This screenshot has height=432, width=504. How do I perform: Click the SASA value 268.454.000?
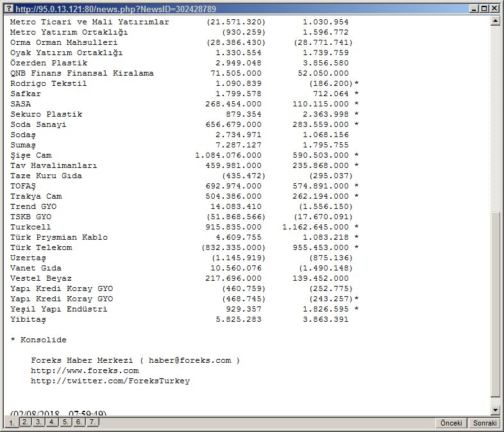pos(233,104)
